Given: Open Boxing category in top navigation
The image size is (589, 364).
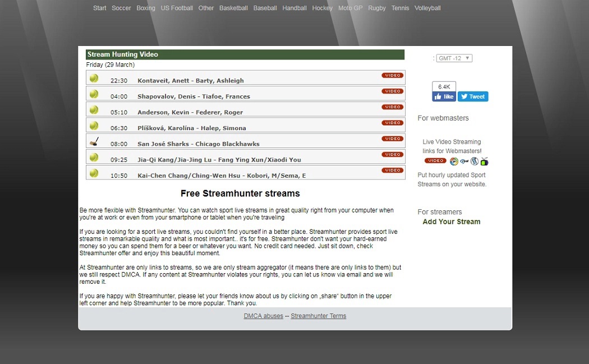Looking at the screenshot, I should 146,8.
